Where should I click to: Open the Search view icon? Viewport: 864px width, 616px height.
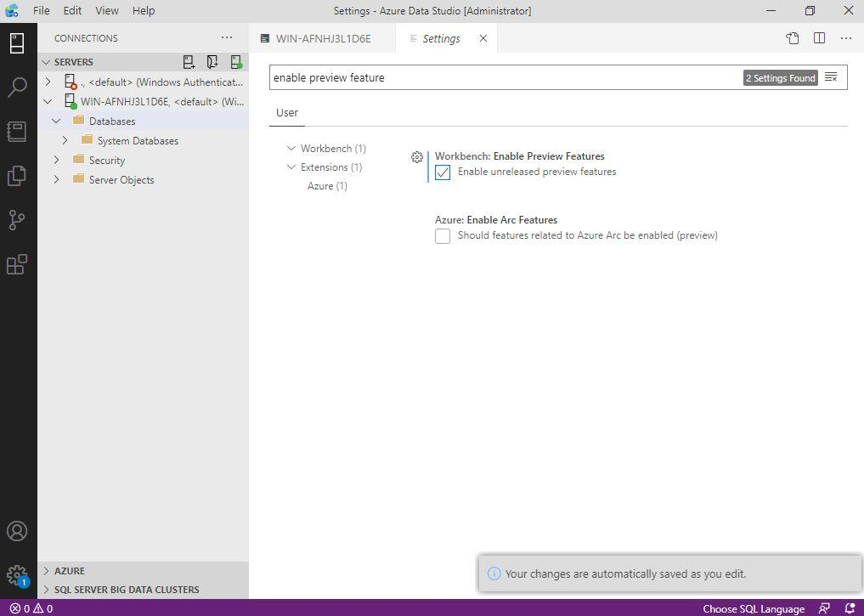point(17,87)
